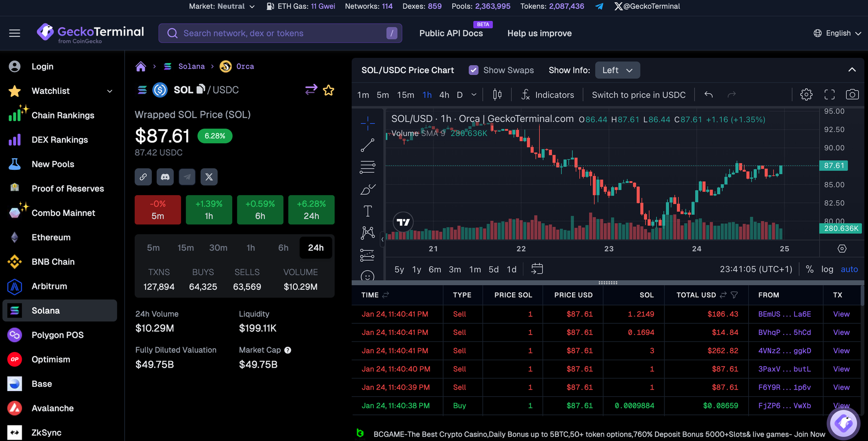Select the 24h stats tab
The height and width of the screenshot is (441, 868).
click(x=316, y=248)
